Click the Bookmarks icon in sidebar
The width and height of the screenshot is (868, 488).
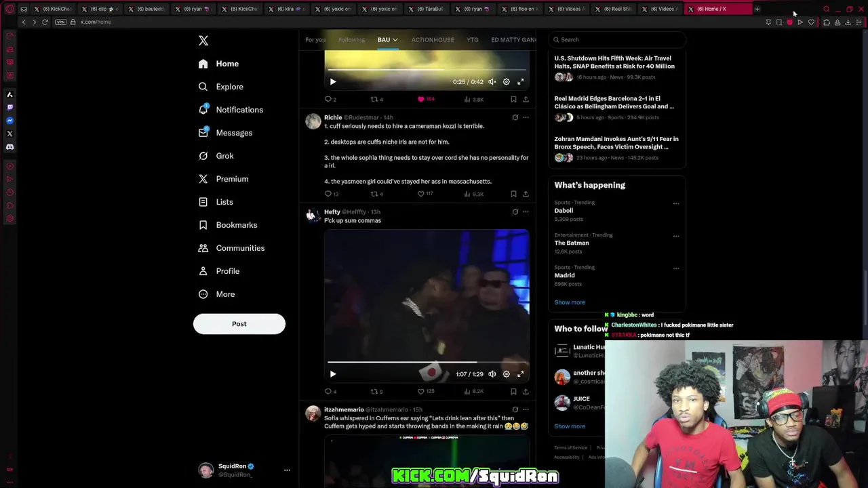pos(203,225)
